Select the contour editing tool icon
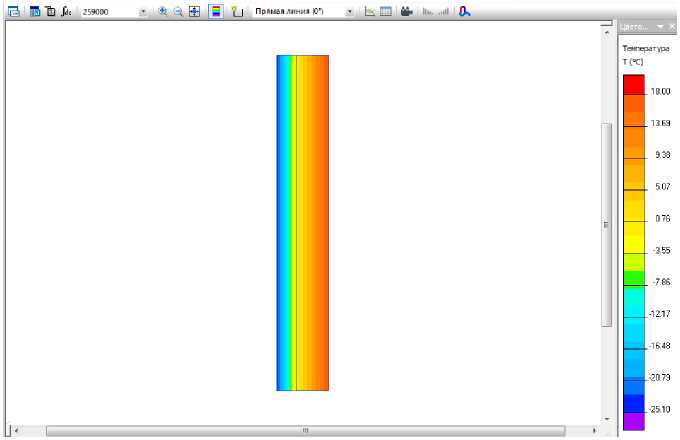 click(x=237, y=12)
